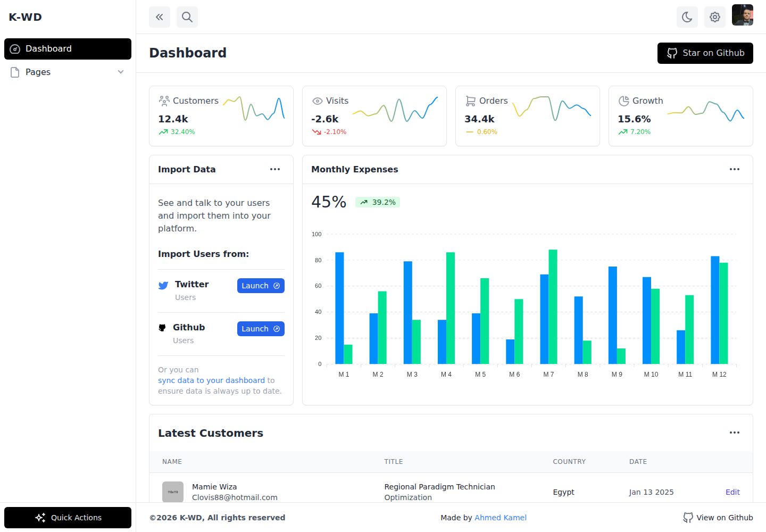Click DATE column header
Viewport: 766px width, 532px height.
click(x=638, y=462)
